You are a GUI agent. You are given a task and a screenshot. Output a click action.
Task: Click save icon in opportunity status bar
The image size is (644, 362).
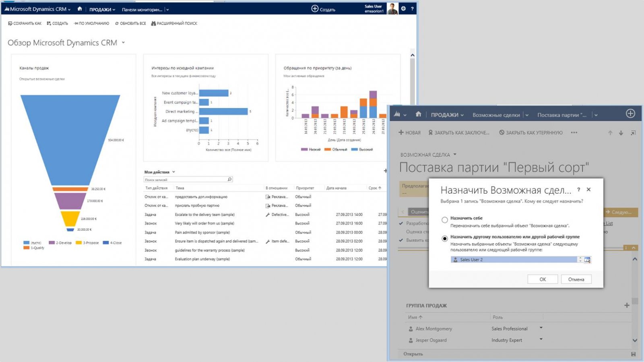(x=633, y=354)
